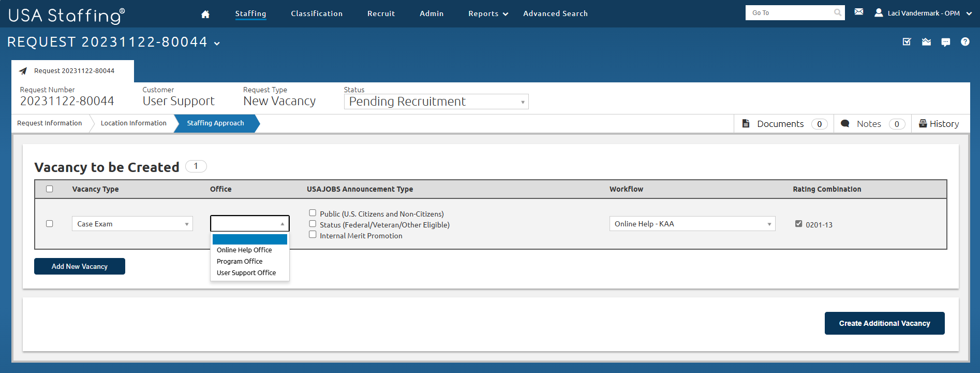Open the Recruit menu

pos(381,14)
